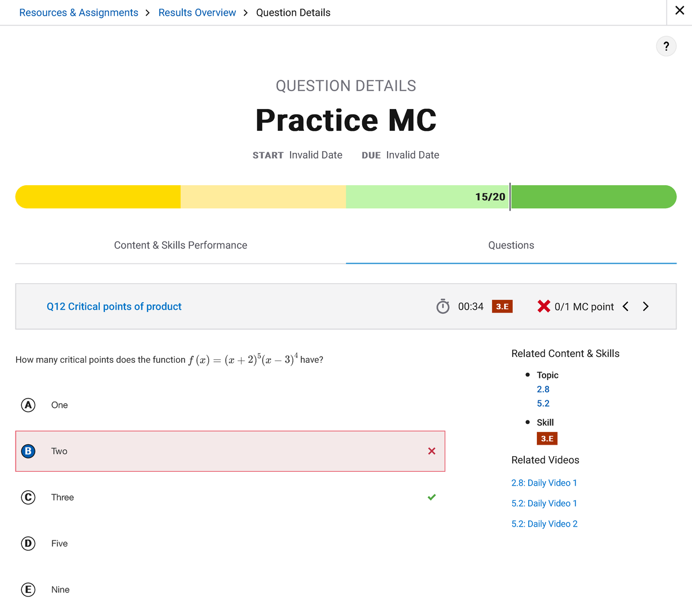Open Resources & Assignments breadcrumb link

click(x=78, y=13)
